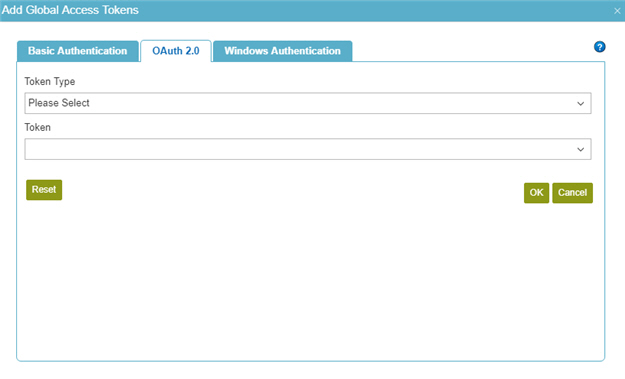Confirm with the OK button
This screenshot has width=625, height=379.
click(x=536, y=193)
